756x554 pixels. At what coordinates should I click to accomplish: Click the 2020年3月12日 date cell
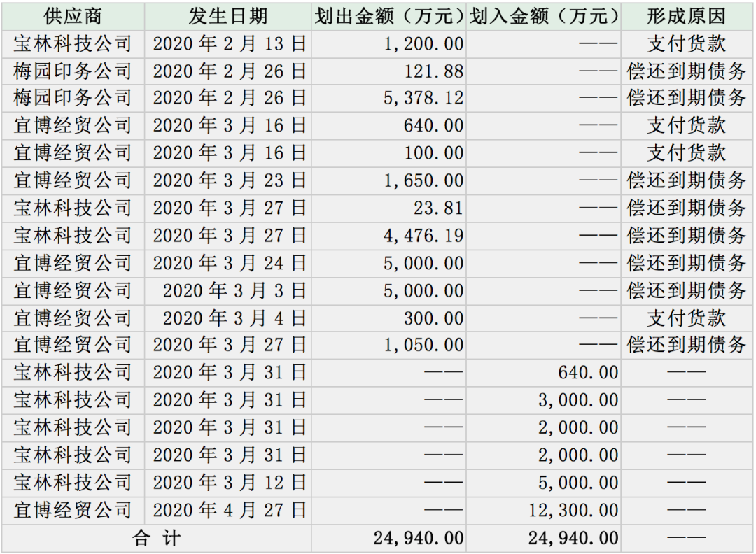click(230, 483)
